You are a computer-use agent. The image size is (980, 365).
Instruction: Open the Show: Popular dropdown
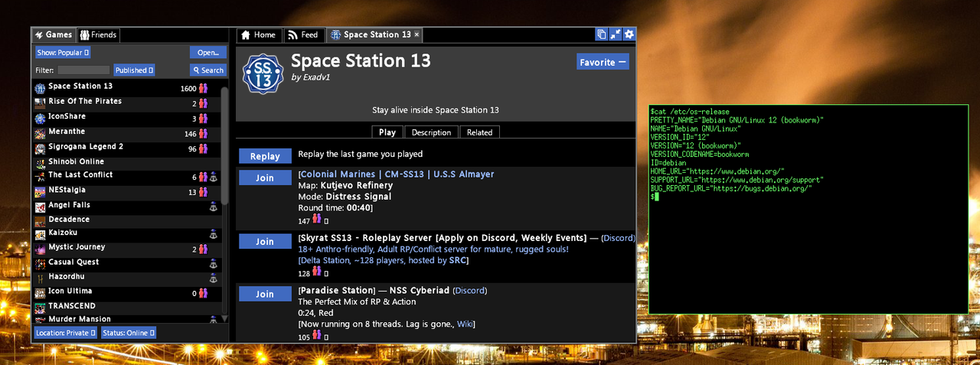pos(63,52)
